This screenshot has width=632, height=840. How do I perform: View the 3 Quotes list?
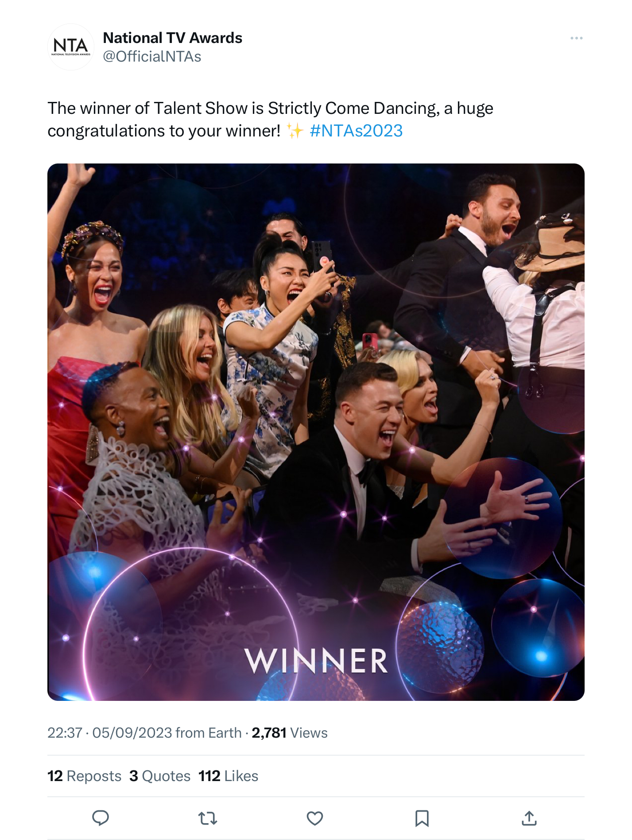pos(160,776)
